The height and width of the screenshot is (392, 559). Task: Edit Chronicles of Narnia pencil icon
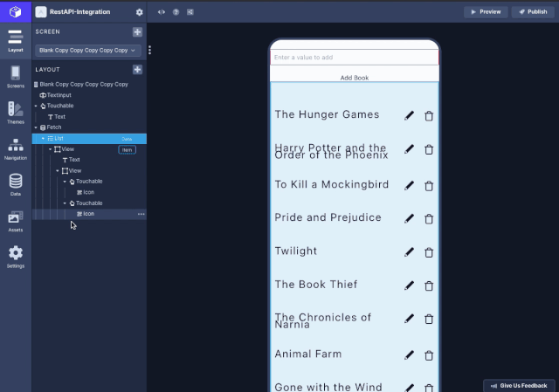pyautogui.click(x=410, y=319)
